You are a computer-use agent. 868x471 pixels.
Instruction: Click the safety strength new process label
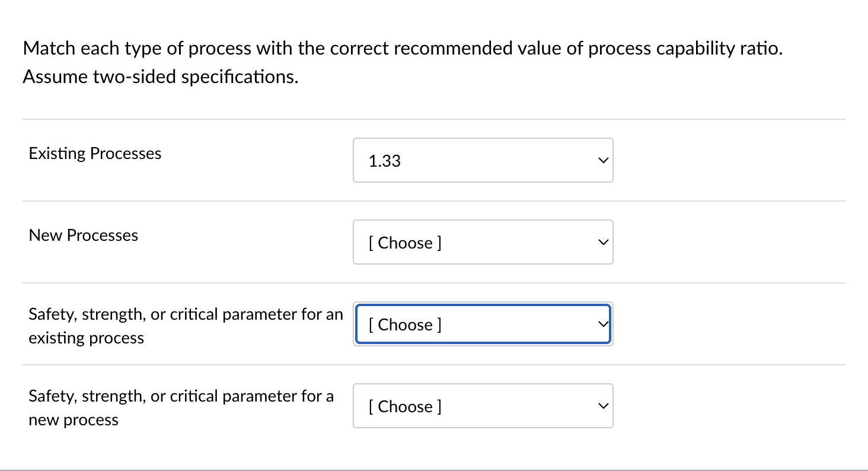[x=181, y=408]
